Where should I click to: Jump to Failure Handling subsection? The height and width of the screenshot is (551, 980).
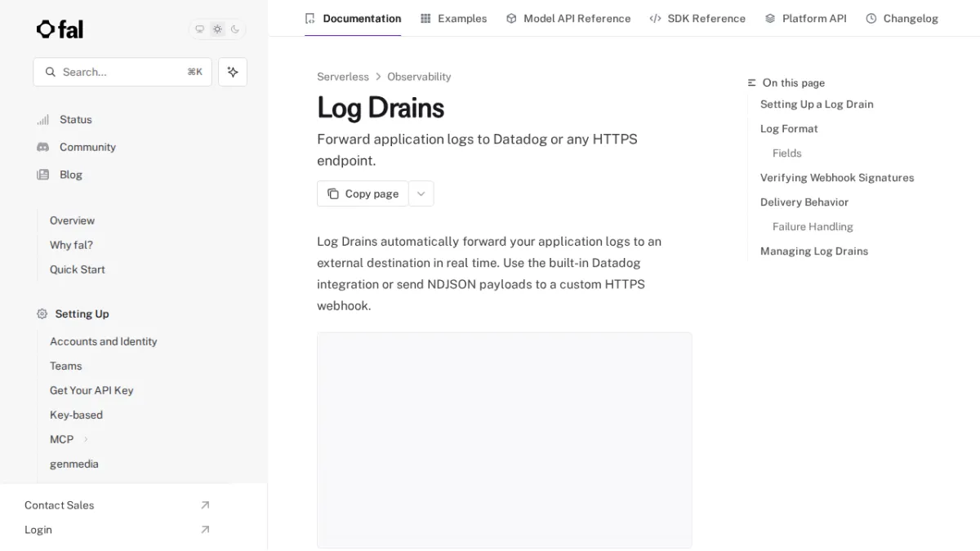pyautogui.click(x=813, y=227)
